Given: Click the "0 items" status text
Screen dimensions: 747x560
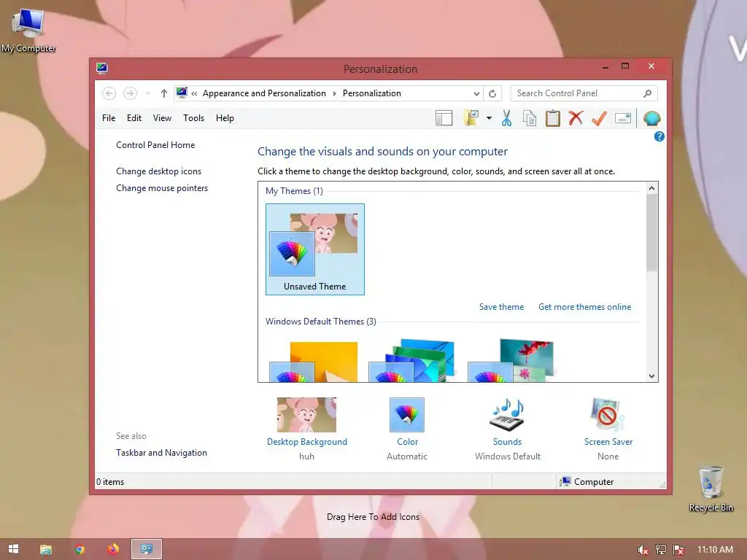Looking at the screenshot, I should pyautogui.click(x=110, y=481).
